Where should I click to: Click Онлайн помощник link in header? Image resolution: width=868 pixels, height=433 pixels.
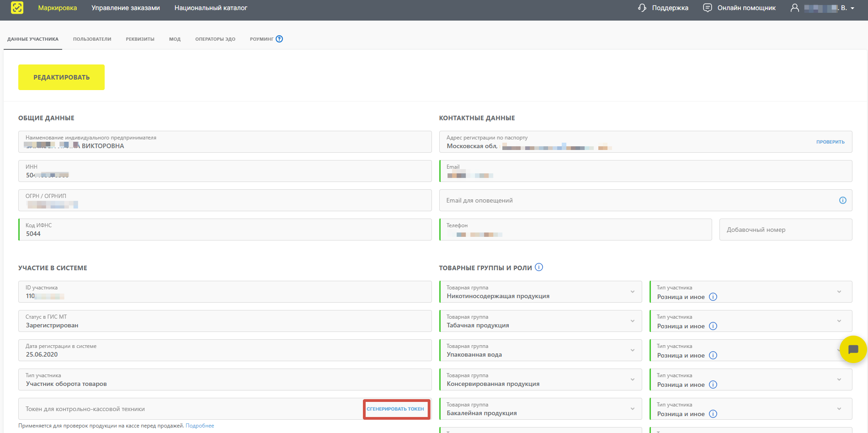(746, 8)
